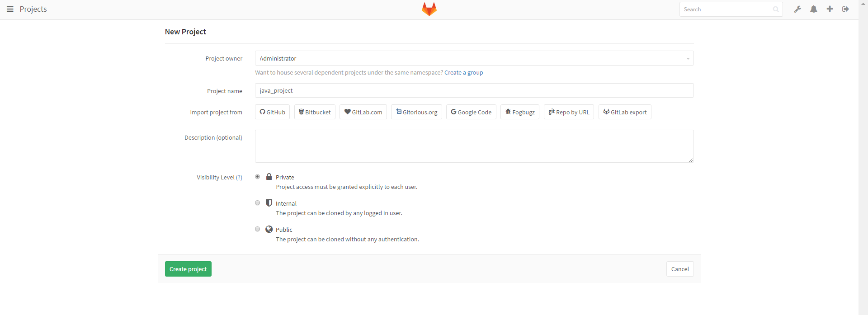Select Private visibility radio button
The image size is (868, 315).
point(258,177)
